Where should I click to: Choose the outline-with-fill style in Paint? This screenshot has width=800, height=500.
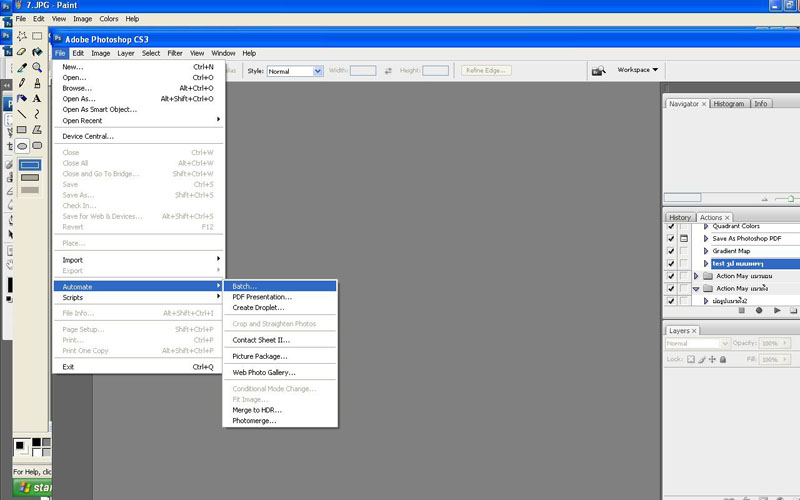30,178
